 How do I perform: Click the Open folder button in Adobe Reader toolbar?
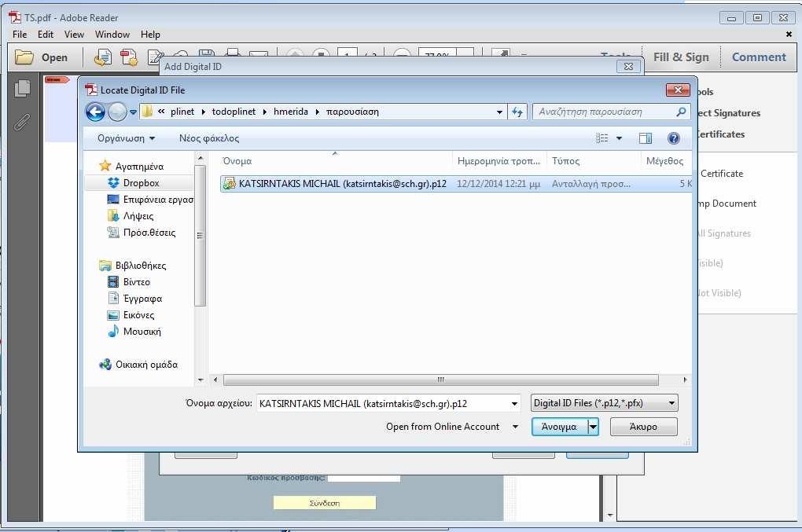pos(41,57)
